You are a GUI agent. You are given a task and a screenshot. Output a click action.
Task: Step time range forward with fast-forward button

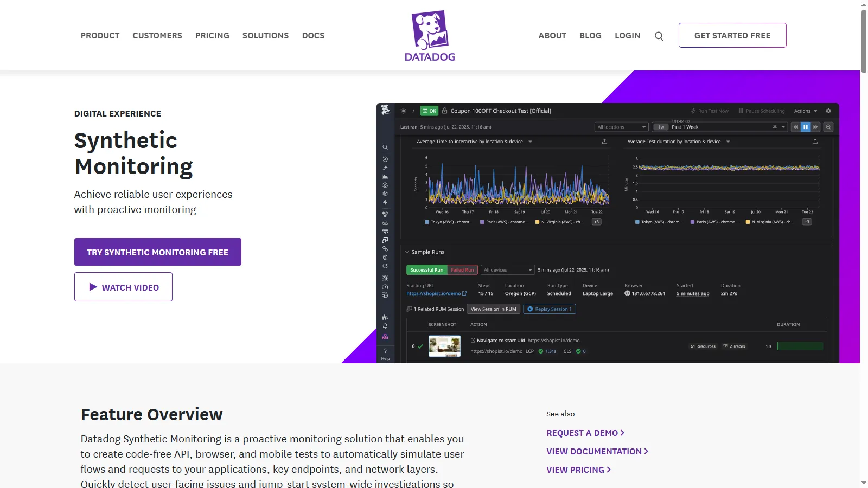pos(815,127)
